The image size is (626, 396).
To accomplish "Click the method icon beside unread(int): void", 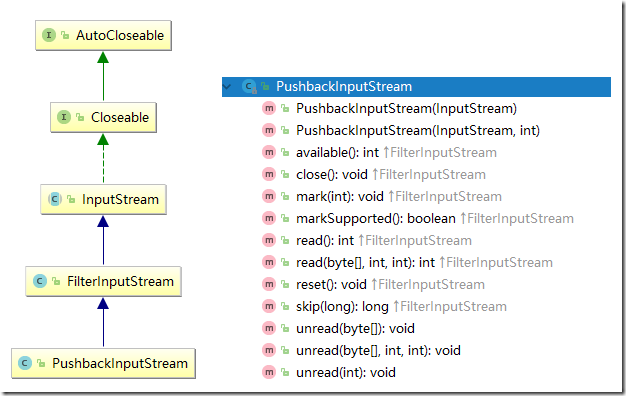I will pos(269,372).
